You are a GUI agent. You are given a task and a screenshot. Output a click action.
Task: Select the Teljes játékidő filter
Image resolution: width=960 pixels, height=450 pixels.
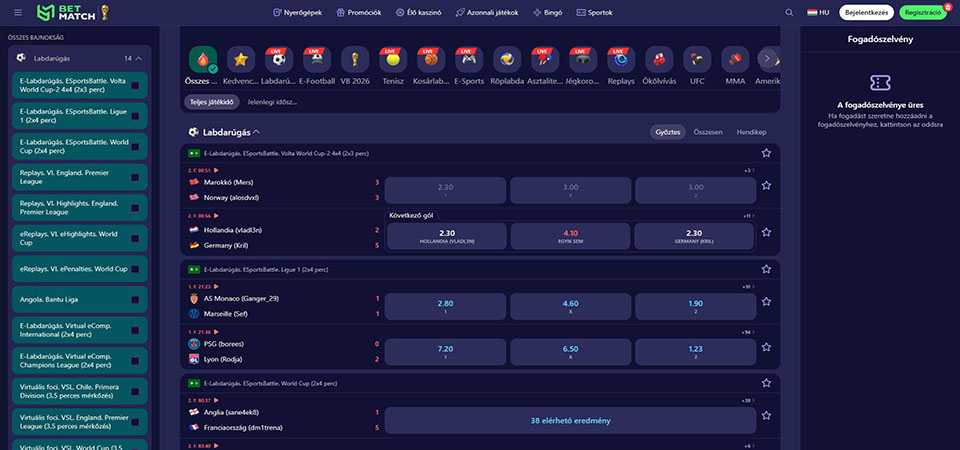click(211, 102)
